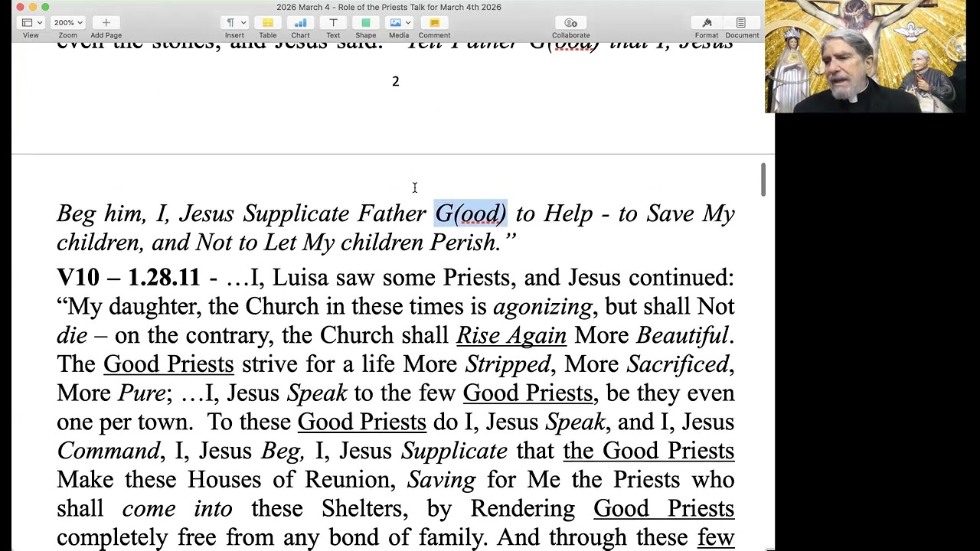Insert a Table from the toolbar

pyautogui.click(x=267, y=27)
